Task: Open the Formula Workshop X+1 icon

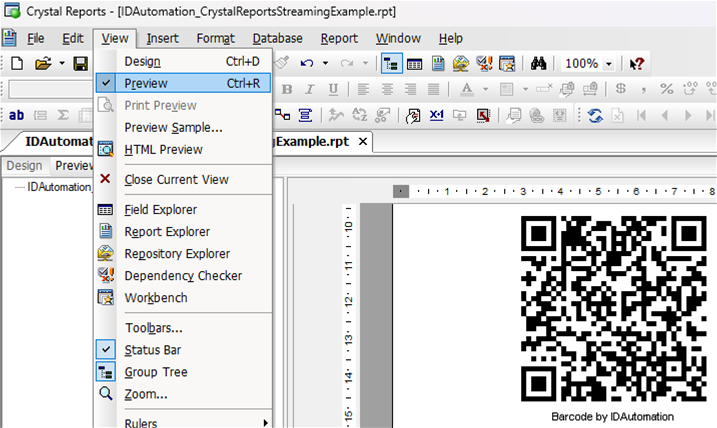Action: (x=437, y=115)
